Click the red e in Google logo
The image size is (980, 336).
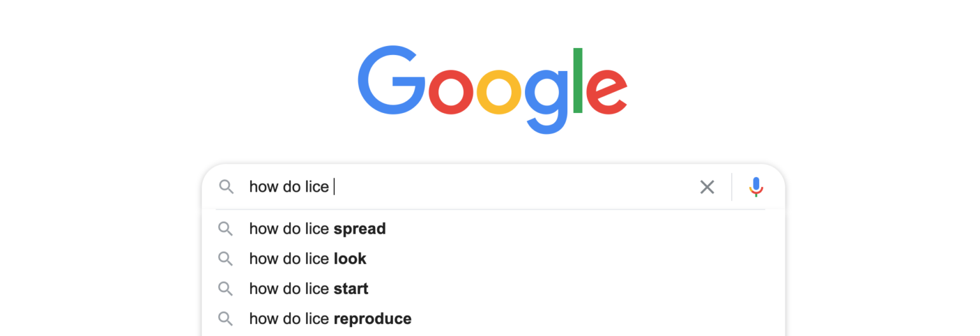(606, 91)
